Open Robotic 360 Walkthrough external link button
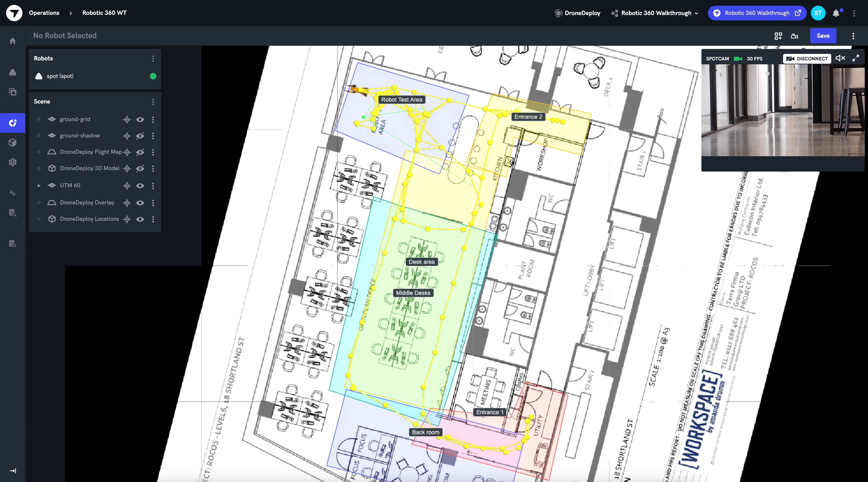Image resolution: width=868 pixels, height=482 pixels. 757,13
